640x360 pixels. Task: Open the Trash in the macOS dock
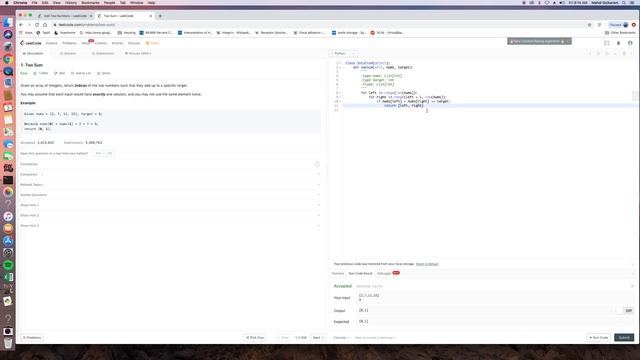point(8,343)
